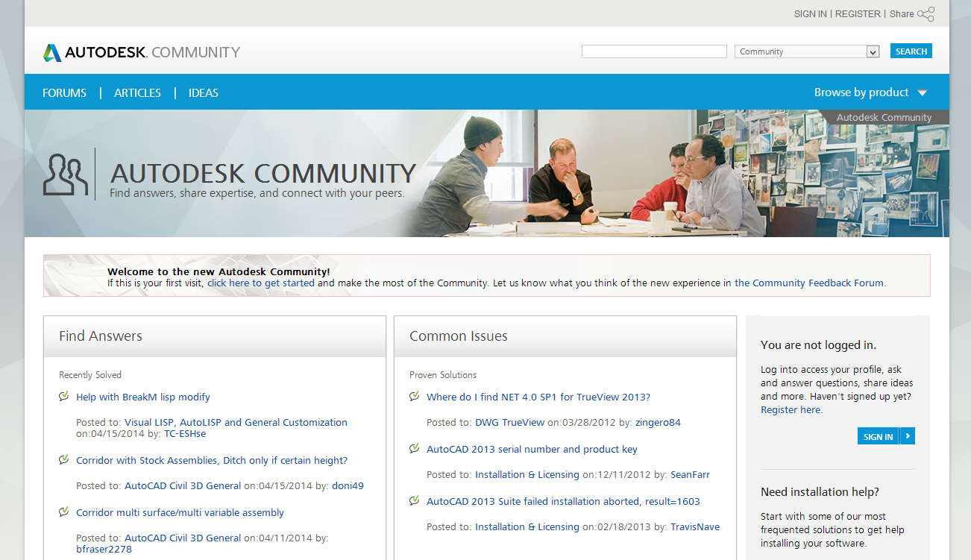Open NET 4.0 SP1 for TrueView 2013 thread
This screenshot has height=560, width=971.
538,397
